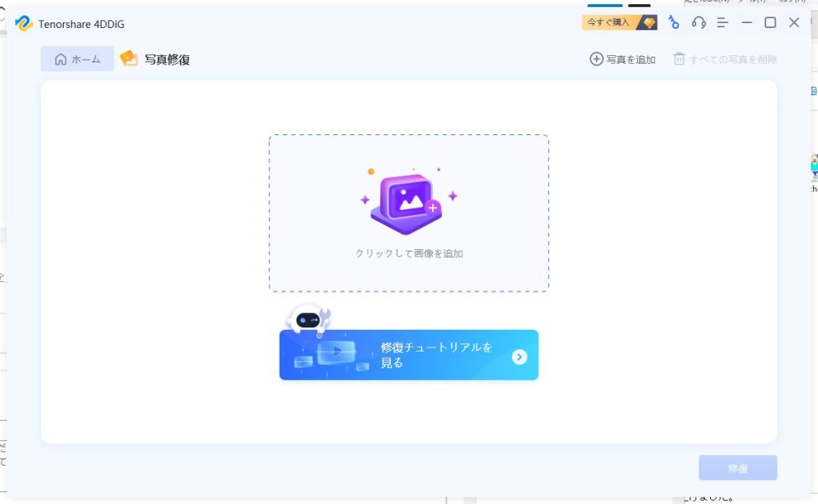Click the Tenorshare 4DDiG logo icon
818x504 pixels.
coord(23,23)
